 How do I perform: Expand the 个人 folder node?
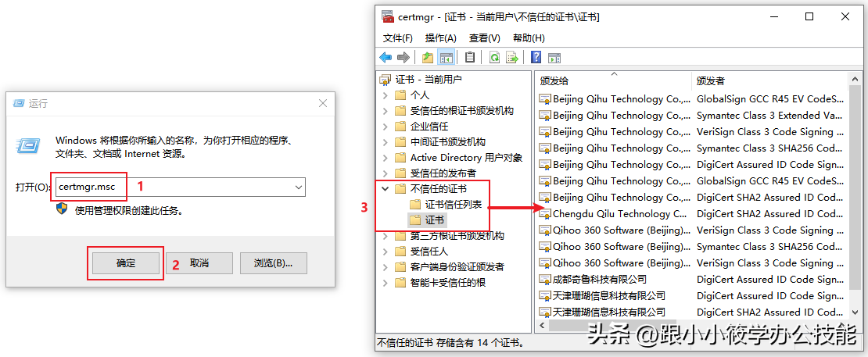tap(386, 95)
